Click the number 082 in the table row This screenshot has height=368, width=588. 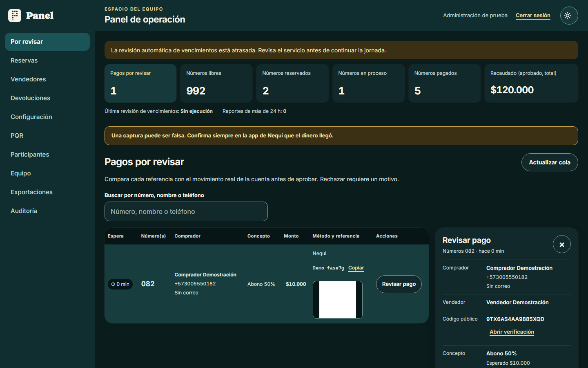coord(148,284)
